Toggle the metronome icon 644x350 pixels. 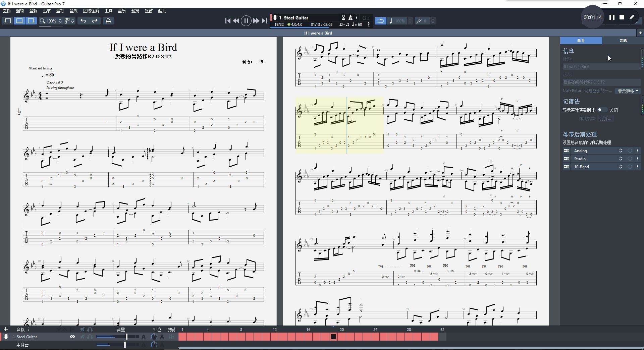pos(351,17)
